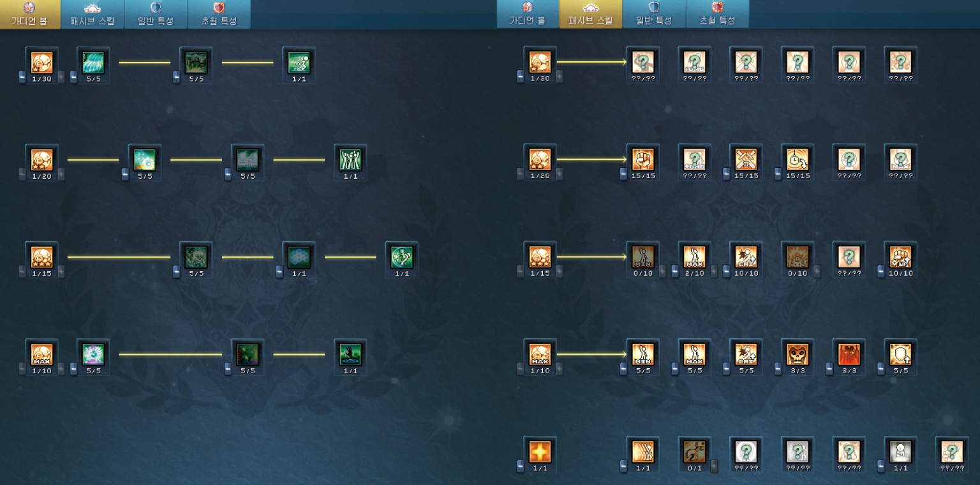
Task: Click the locked +DMG question-mark skill in the 1/20 row
Action: pos(694,160)
